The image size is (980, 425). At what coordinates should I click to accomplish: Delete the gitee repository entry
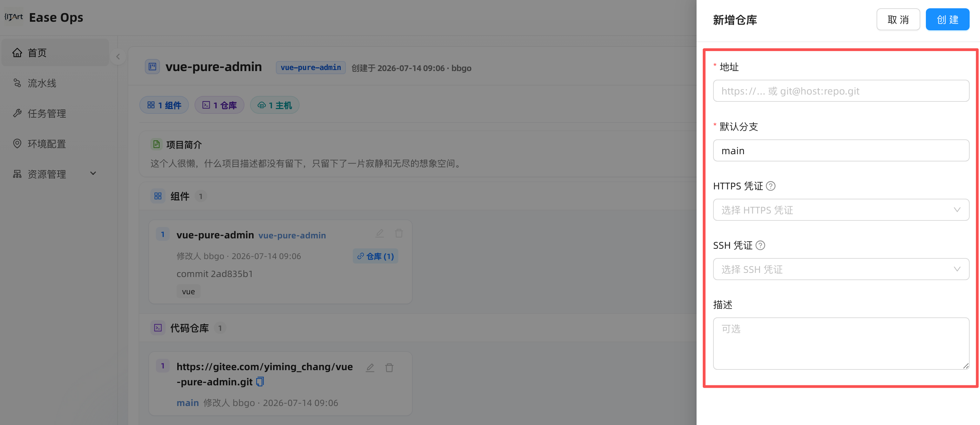pos(389,367)
